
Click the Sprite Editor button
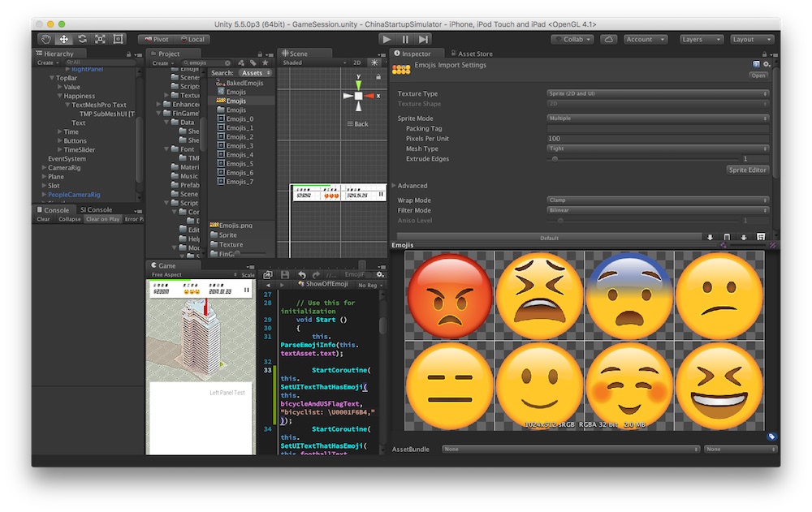click(x=747, y=170)
